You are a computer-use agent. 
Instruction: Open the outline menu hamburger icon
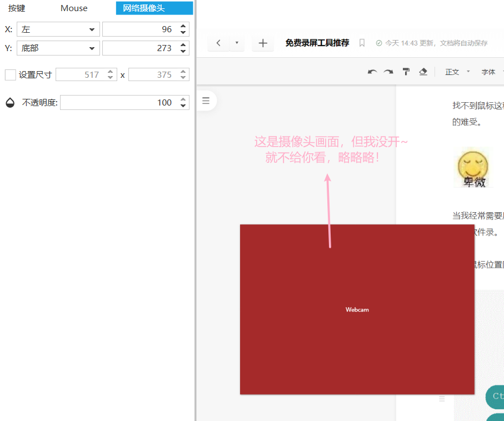[206, 101]
